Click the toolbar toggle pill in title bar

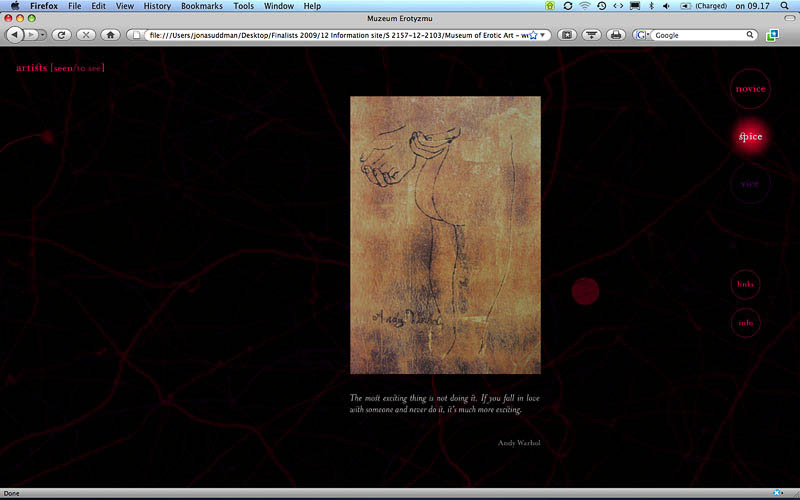coord(789,18)
